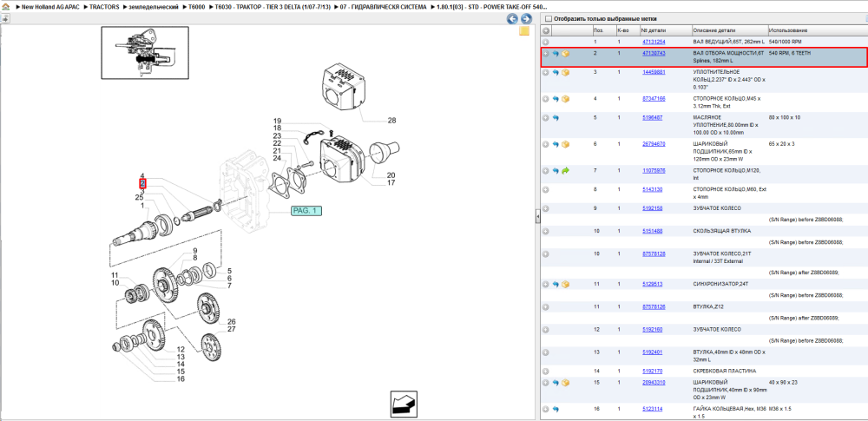Open part number link 5151488
Viewport: 868px width, 421px height.
(x=652, y=231)
